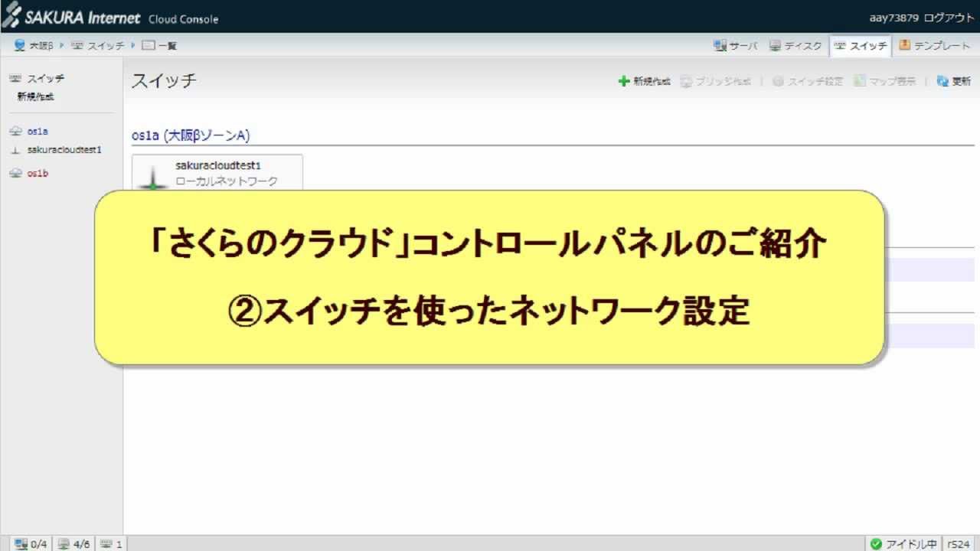Click the template icon on テンプレート tab
This screenshot has height=551, width=980.
905,45
